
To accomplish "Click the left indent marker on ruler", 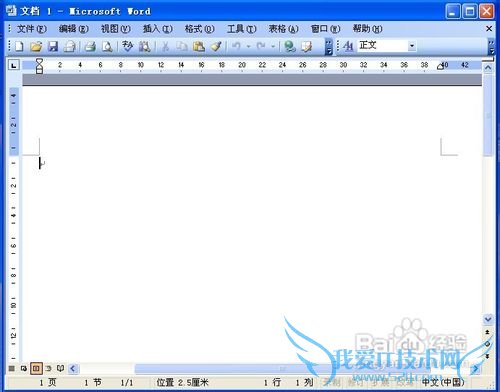I will [39, 66].
